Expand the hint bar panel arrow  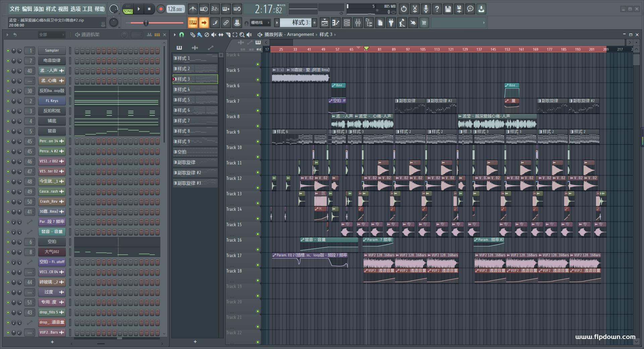pyautogui.click(x=484, y=23)
